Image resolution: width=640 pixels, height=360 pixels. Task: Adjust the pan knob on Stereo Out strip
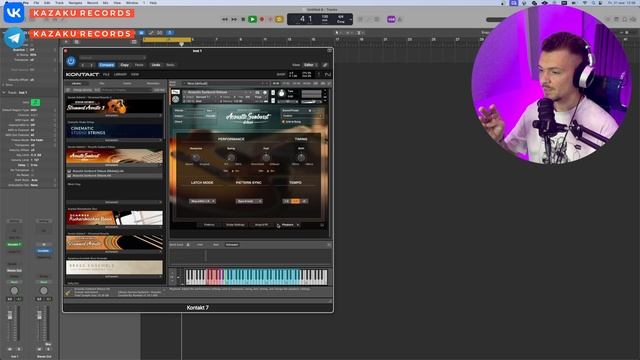point(44,291)
